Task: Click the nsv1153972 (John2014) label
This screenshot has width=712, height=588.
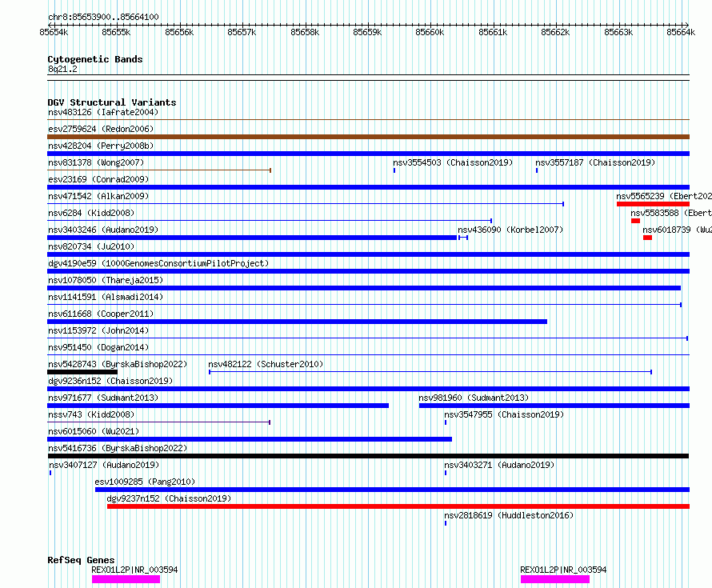Action: (98, 330)
